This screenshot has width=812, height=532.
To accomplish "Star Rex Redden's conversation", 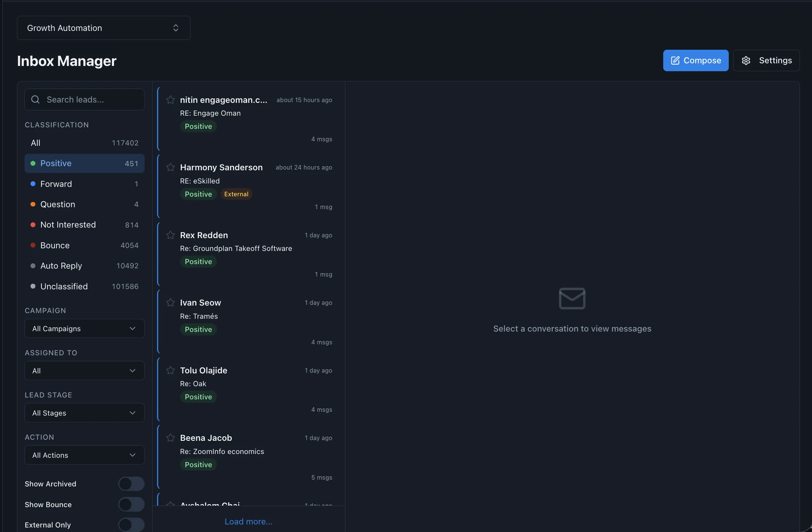I will click(x=170, y=235).
